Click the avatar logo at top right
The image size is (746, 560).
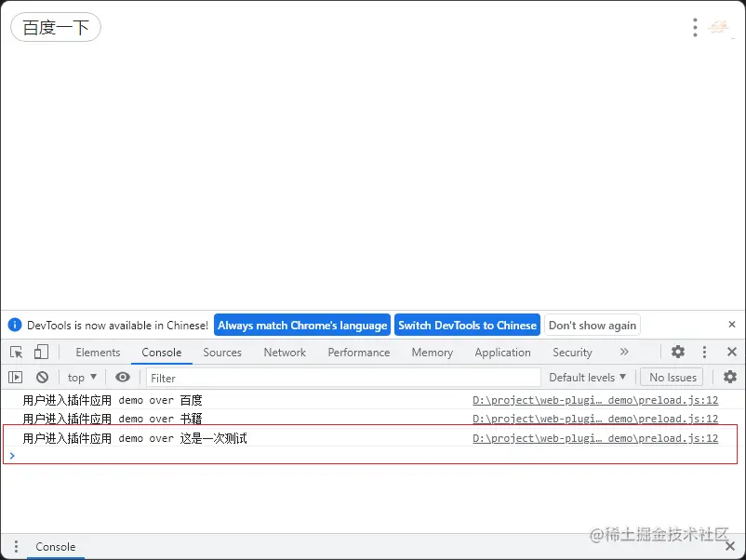point(718,27)
